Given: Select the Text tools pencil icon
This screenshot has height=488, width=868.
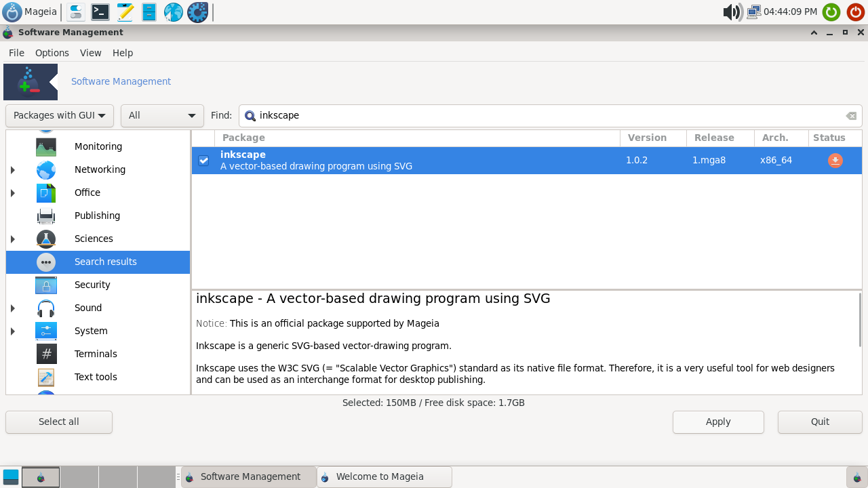Looking at the screenshot, I should 46,377.
